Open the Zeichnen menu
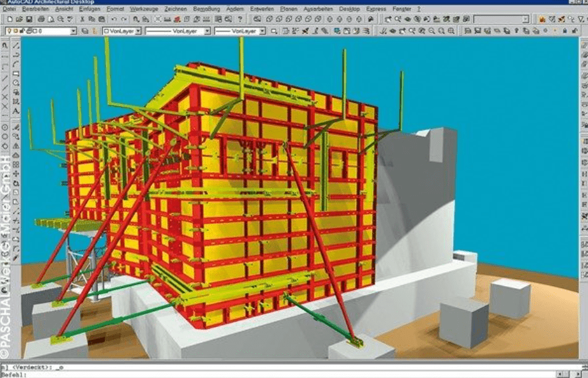The image size is (588, 378). pos(175,10)
